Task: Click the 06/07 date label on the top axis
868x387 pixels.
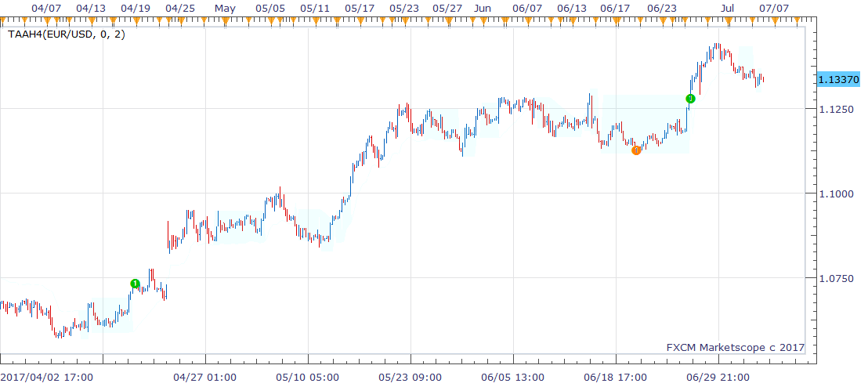Action: pos(527,9)
